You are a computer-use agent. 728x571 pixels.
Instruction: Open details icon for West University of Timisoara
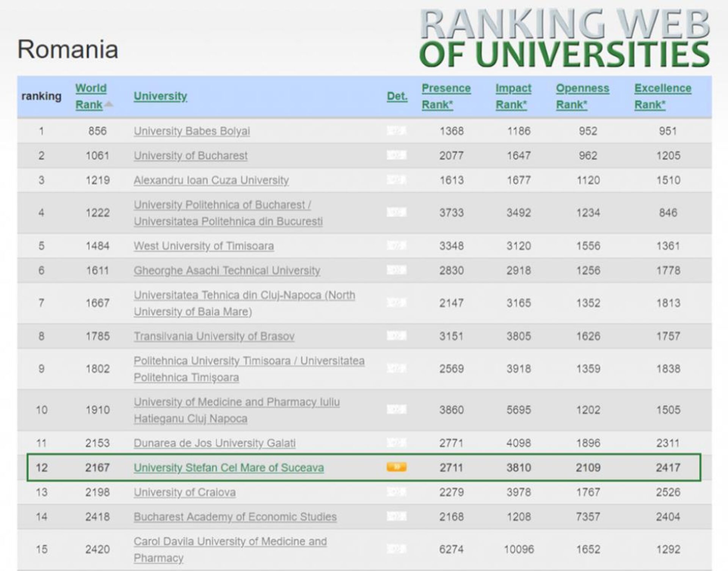tap(396, 246)
